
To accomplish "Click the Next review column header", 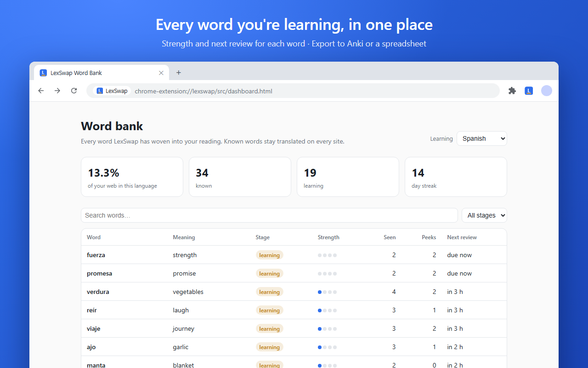I will [x=462, y=237].
